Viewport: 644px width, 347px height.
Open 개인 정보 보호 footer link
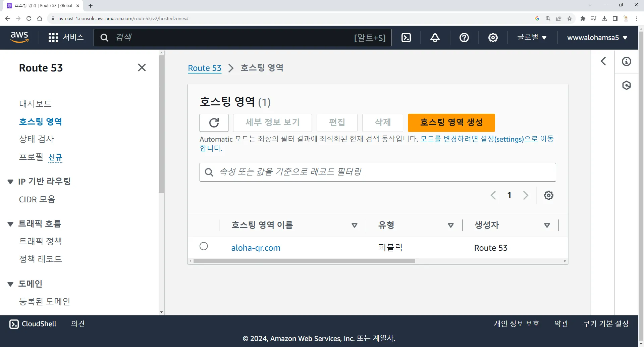click(x=517, y=324)
